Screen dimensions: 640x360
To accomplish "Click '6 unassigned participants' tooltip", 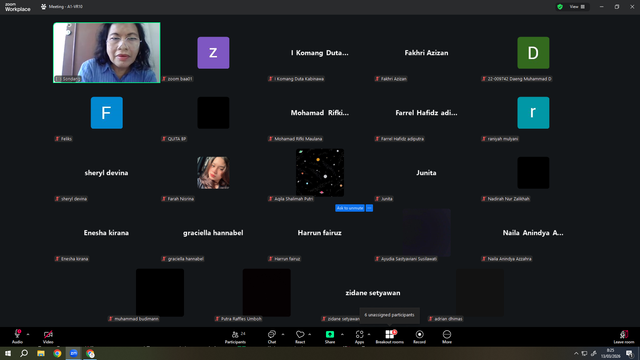I will pyautogui.click(x=389, y=315).
